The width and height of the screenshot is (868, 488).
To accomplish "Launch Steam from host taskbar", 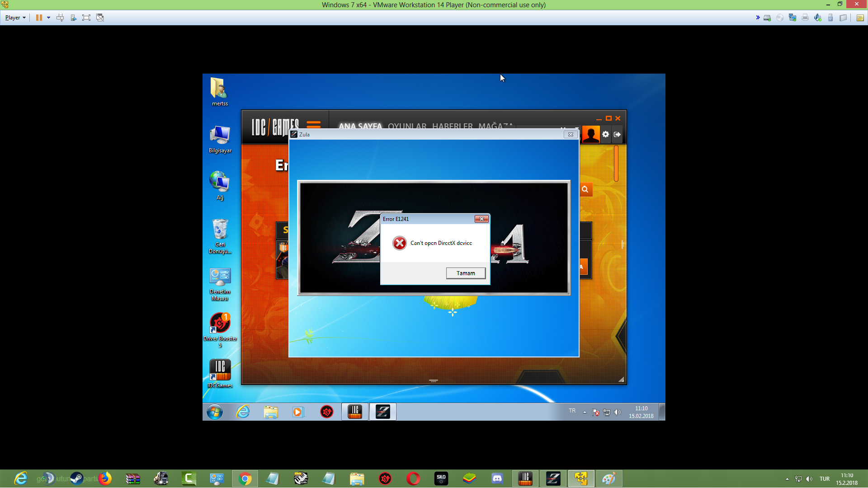I will tap(77, 479).
